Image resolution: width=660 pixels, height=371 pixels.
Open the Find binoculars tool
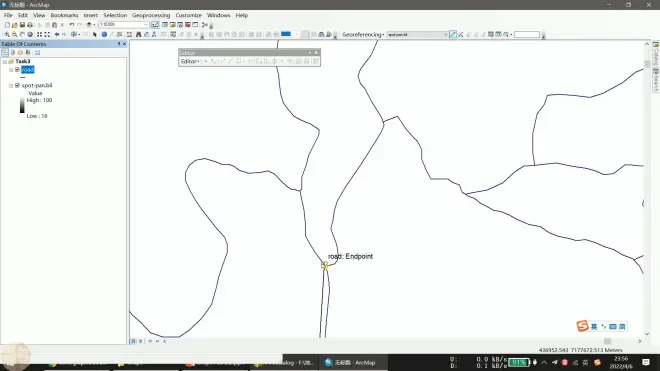pos(138,35)
